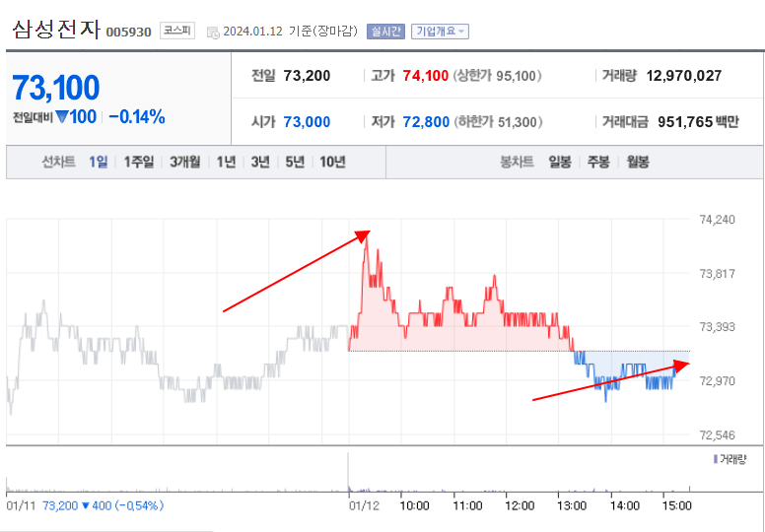Screen dimensions: 765x532
Task: Click the 전일 value 73,200
Action: point(307,76)
